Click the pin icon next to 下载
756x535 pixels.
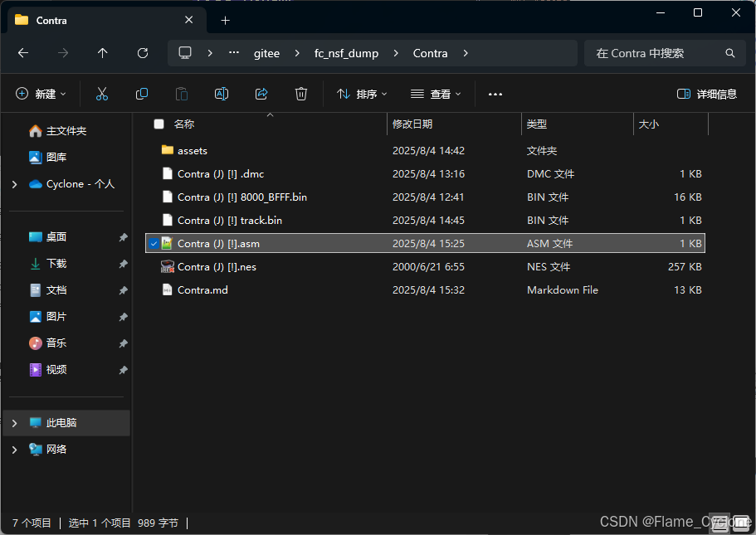[x=124, y=264]
